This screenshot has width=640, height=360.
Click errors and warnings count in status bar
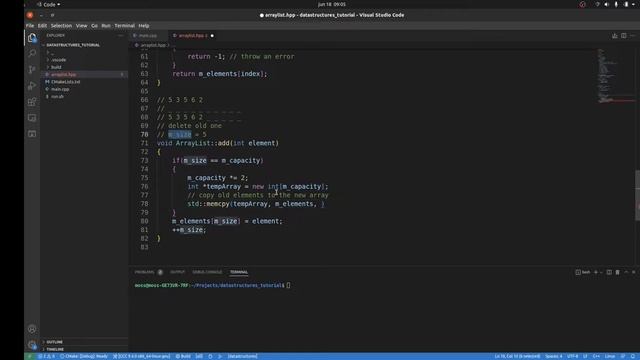point(46,356)
